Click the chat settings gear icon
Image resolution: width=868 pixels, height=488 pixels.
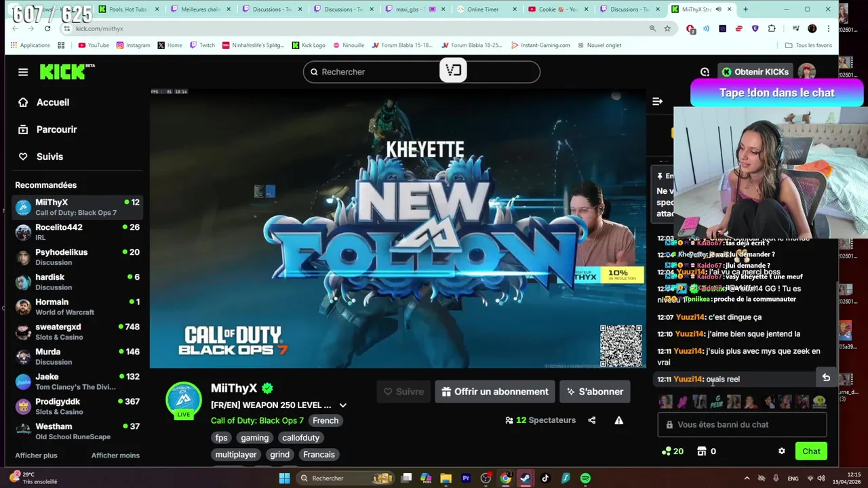[781, 451]
